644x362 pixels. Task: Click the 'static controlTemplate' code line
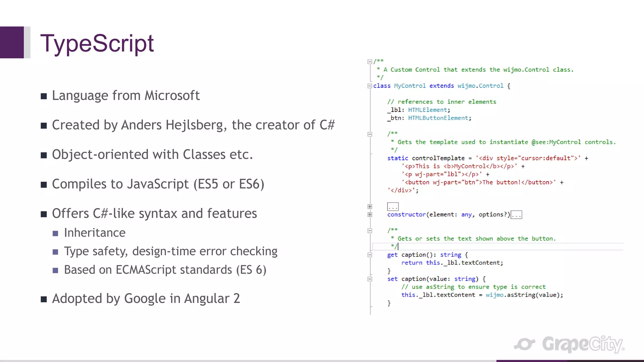coord(488,158)
